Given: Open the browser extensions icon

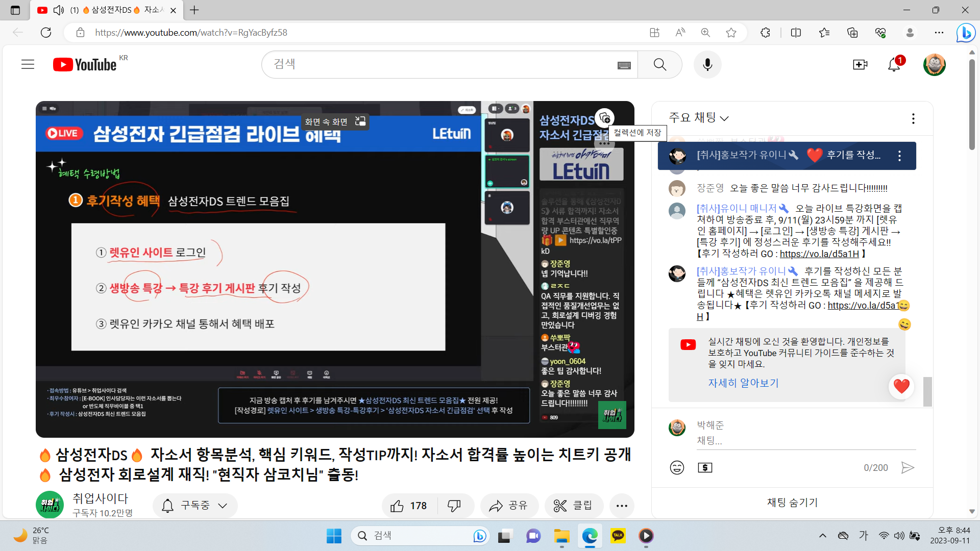Looking at the screenshot, I should click(765, 33).
